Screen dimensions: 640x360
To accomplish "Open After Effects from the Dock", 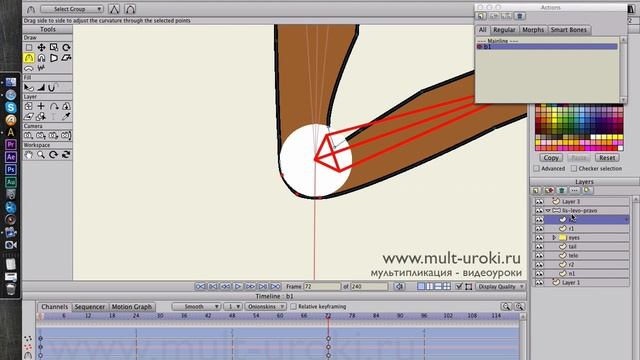I will pyautogui.click(x=11, y=157).
